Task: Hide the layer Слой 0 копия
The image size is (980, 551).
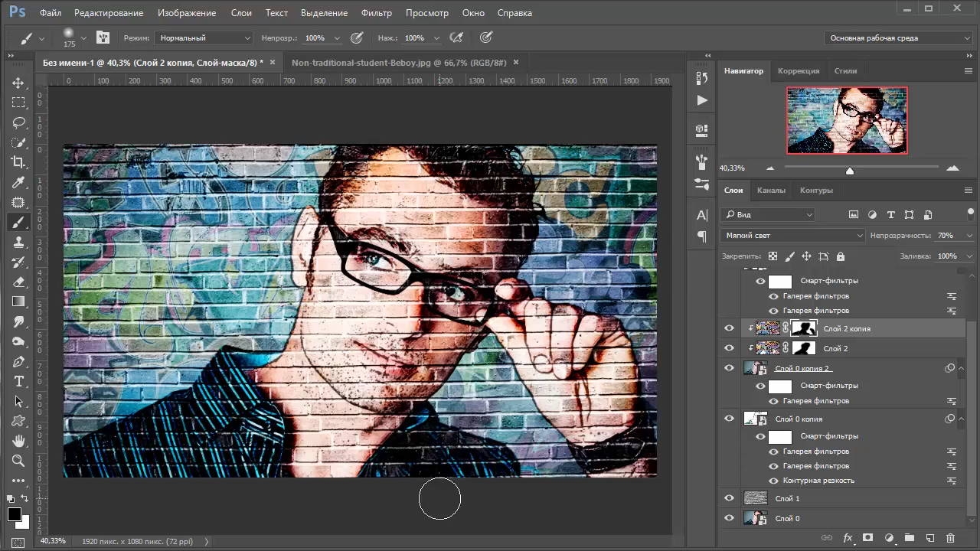Action: 729,419
